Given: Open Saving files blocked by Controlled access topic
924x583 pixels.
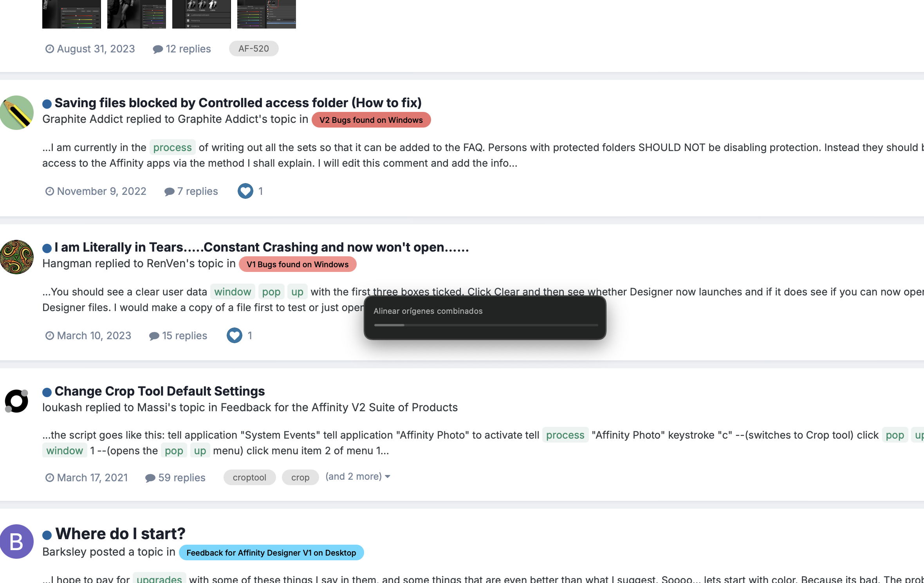Looking at the screenshot, I should (238, 103).
